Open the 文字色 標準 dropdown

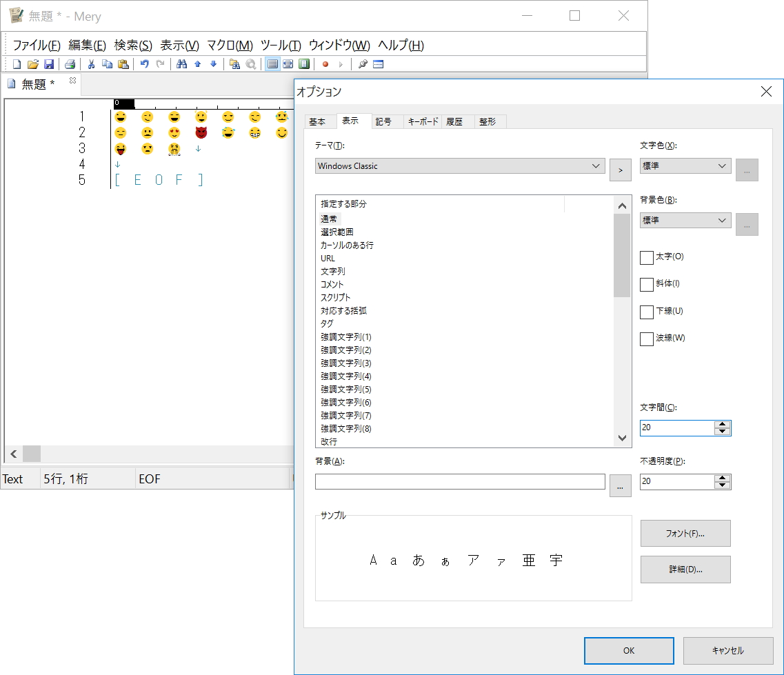(685, 166)
